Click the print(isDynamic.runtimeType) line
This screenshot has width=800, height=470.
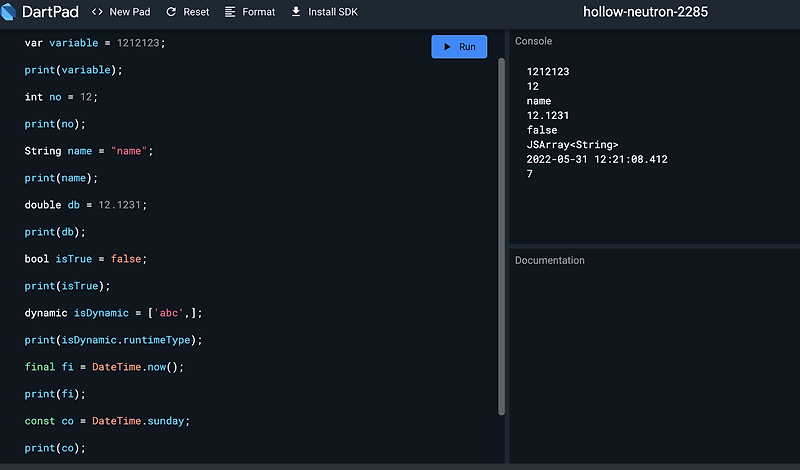coord(113,340)
